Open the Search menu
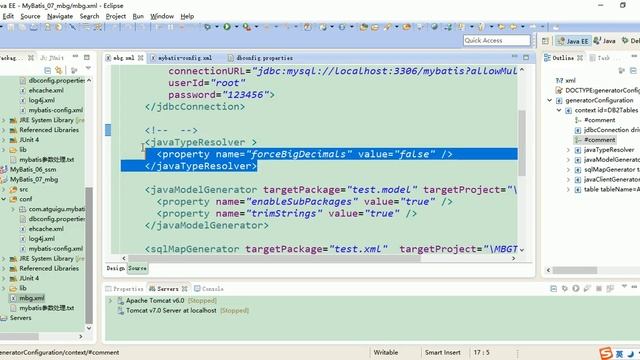 (x=89, y=16)
